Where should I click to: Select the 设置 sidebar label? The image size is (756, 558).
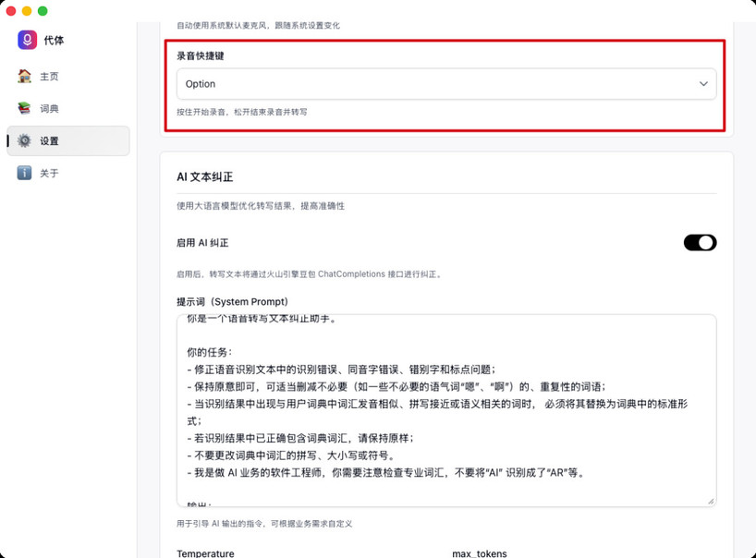pos(50,141)
